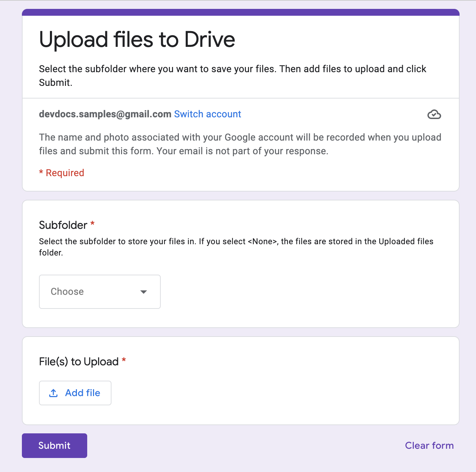Image resolution: width=476 pixels, height=472 pixels.
Task: Click the cloud checkmark saved-status icon
Action: point(434,115)
